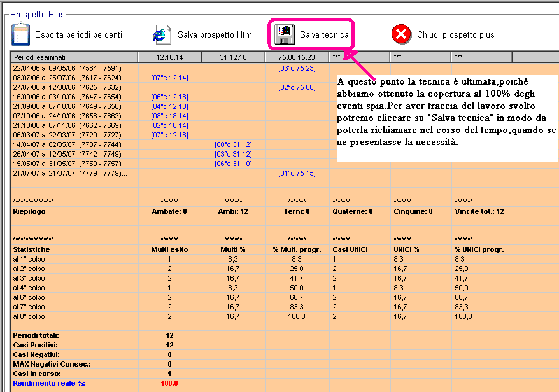Click row 07/10/06 al 24/10/06 (7656 - 7663)
This screenshot has height=392, width=559.
pyautogui.click(x=67, y=116)
